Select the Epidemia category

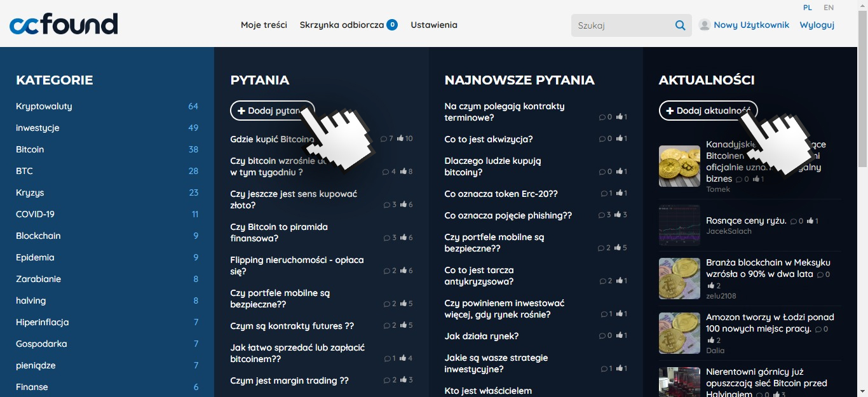35,257
